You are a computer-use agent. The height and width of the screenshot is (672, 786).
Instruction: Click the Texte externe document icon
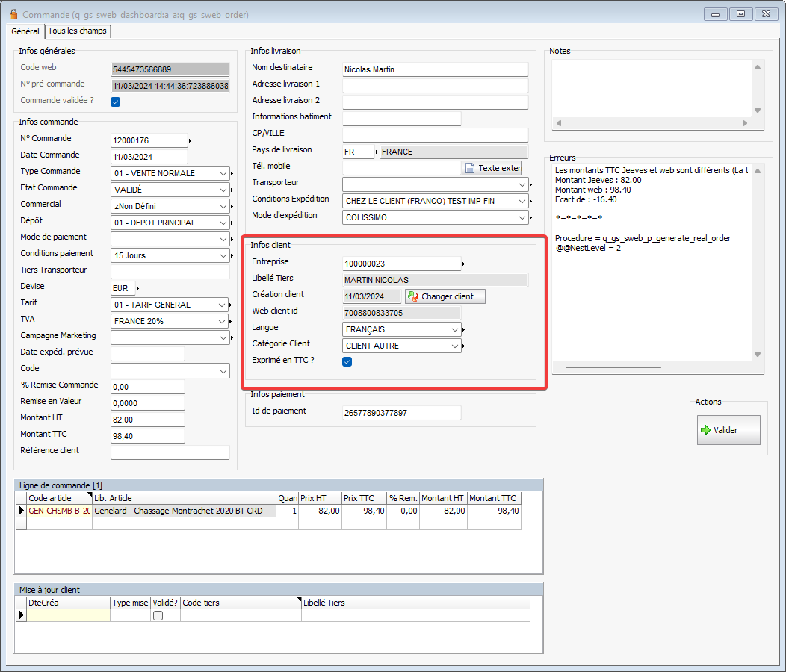tap(470, 168)
